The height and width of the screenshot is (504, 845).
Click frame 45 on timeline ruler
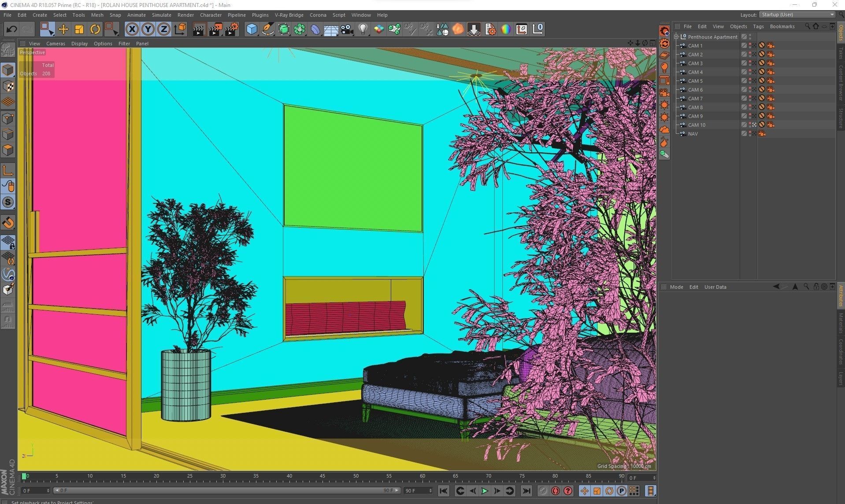322,477
